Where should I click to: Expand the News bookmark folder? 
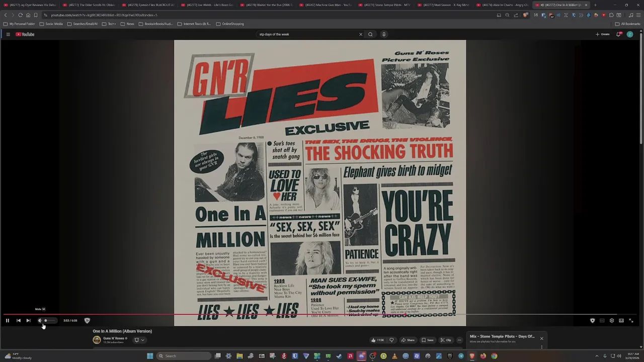tap(127, 24)
